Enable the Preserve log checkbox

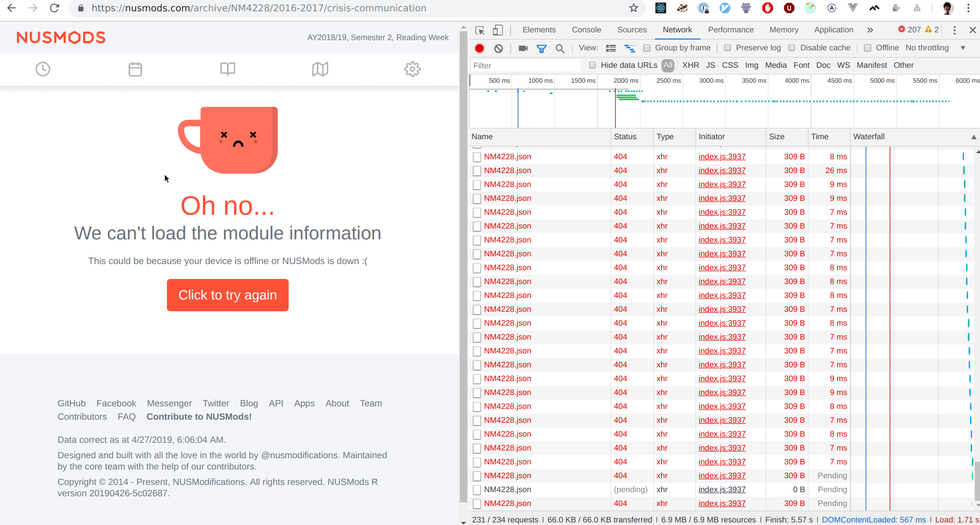(727, 48)
